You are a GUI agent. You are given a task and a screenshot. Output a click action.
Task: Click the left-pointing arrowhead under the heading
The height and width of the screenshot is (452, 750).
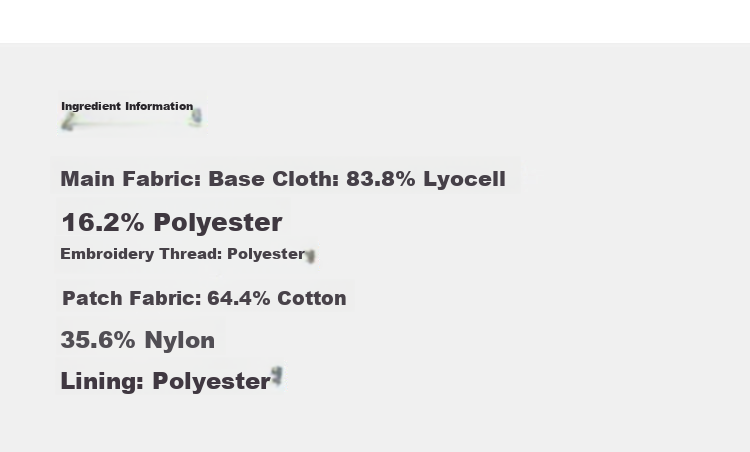tap(67, 122)
